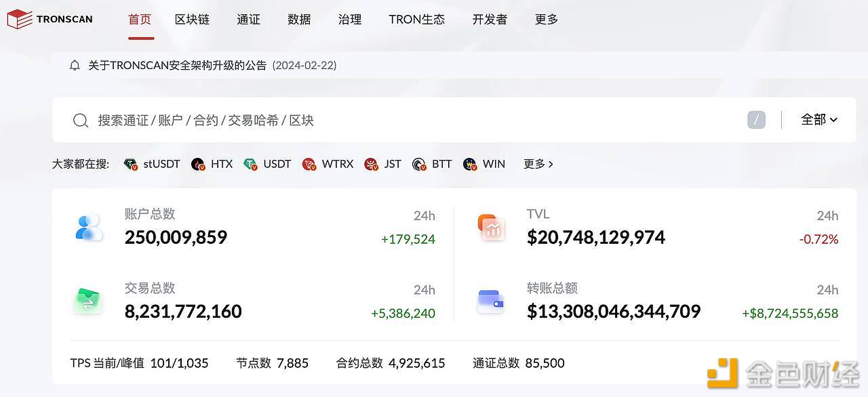Click the 节点数 7,885 value

(x=293, y=363)
